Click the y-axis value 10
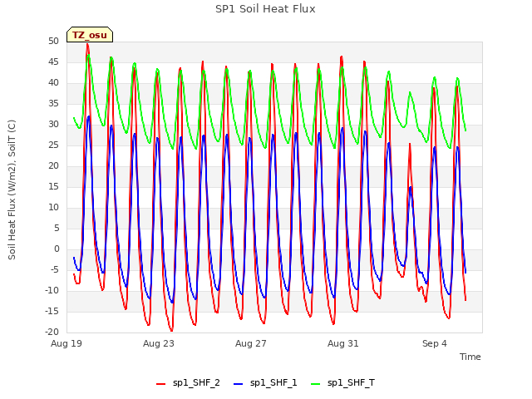Viewport: 532px width, 399px height. pyautogui.click(x=53, y=207)
